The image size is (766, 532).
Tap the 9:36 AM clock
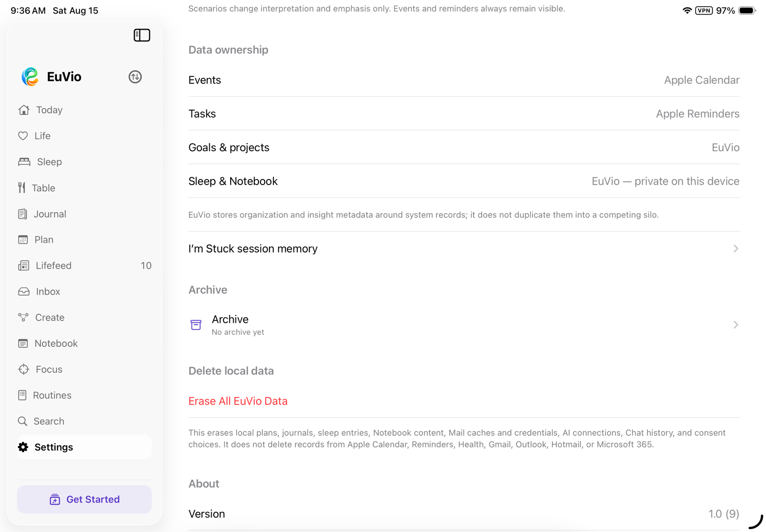28,11
